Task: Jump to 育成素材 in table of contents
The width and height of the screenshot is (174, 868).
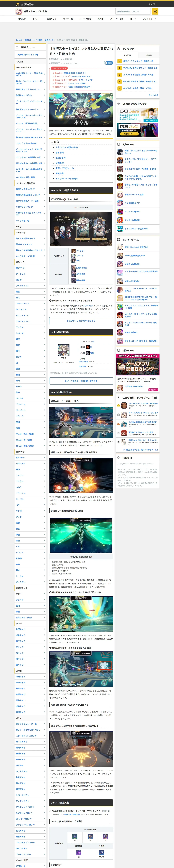Action: point(60,163)
